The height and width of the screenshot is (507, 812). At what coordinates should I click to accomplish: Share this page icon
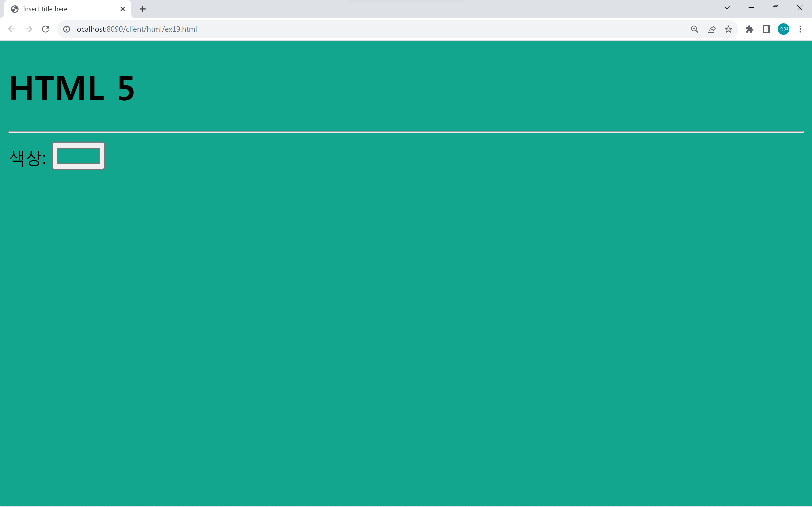pyautogui.click(x=711, y=29)
